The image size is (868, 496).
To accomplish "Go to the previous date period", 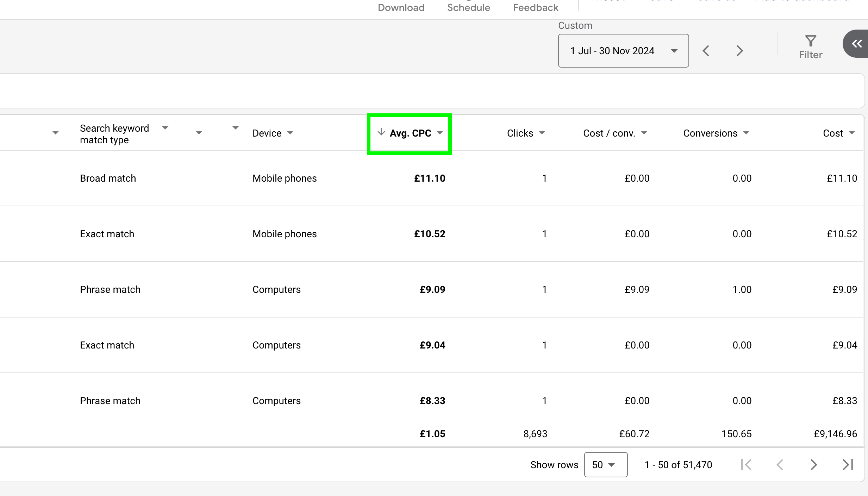I will tap(706, 50).
